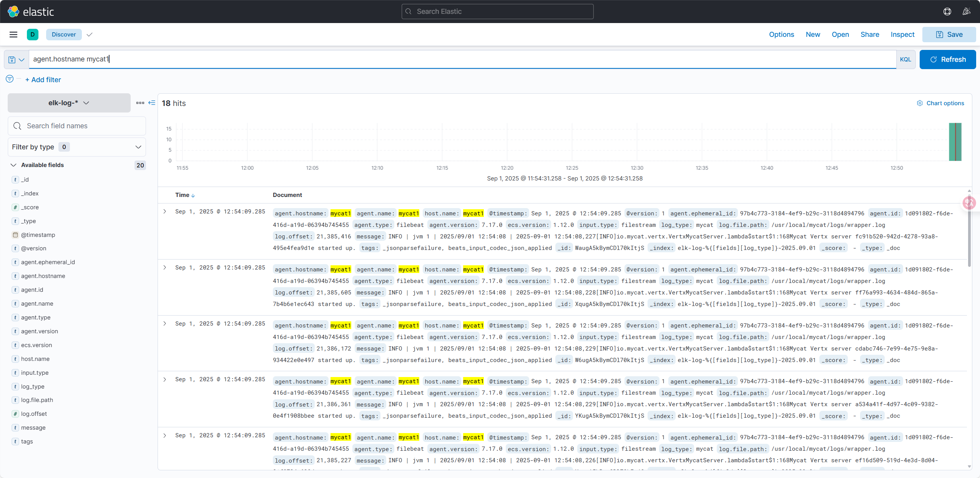The image size is (980, 478).
Task: Open the elk-log-* index pattern dropdown
Action: click(69, 103)
